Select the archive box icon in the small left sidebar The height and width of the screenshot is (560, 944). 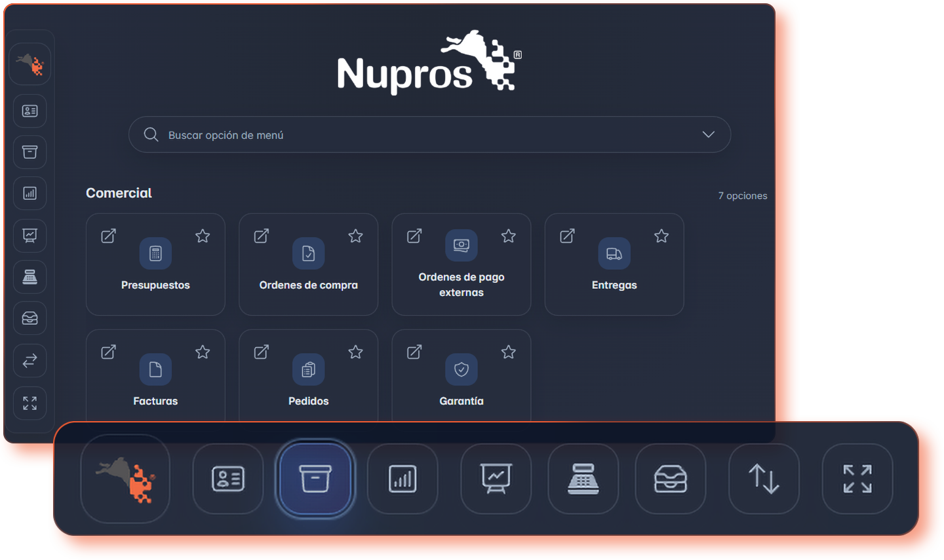coord(30,152)
